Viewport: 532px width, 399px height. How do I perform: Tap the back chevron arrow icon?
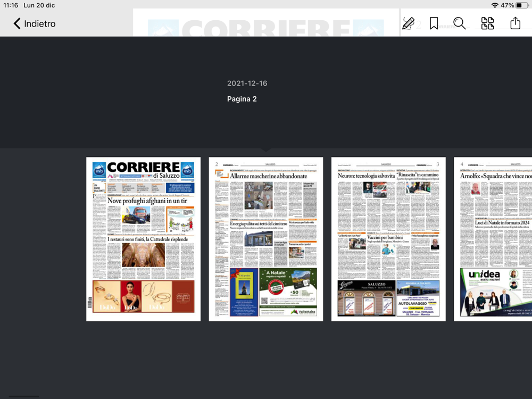[17, 23]
